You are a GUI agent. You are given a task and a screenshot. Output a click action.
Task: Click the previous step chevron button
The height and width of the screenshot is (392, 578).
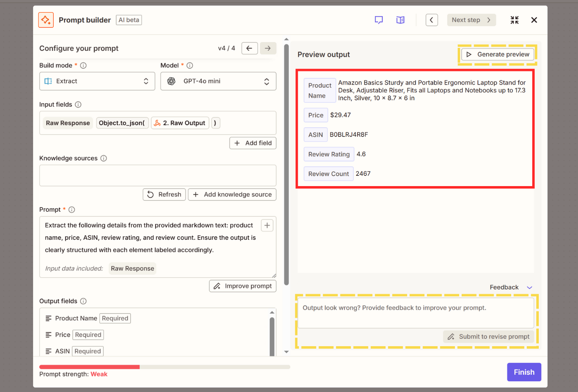coord(431,20)
